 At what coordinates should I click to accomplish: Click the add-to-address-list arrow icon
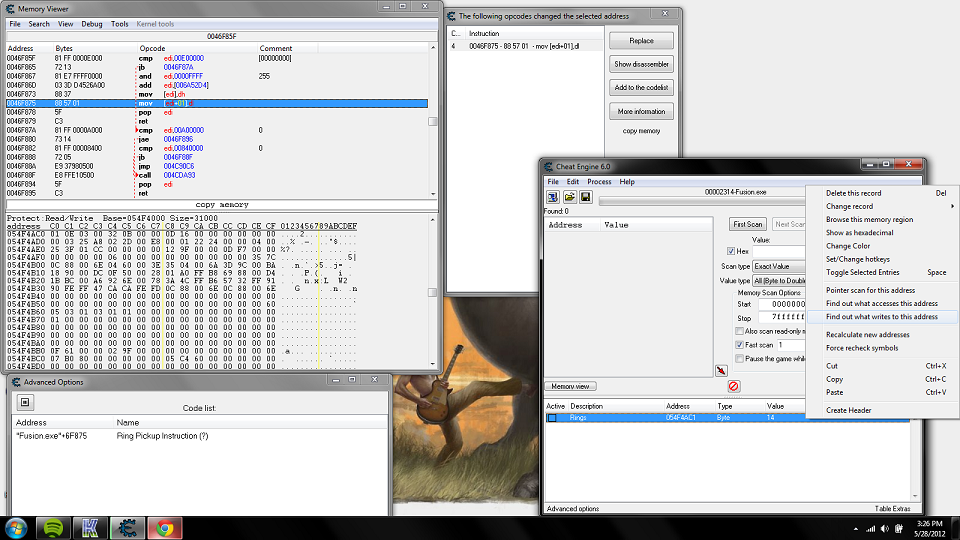[x=721, y=370]
